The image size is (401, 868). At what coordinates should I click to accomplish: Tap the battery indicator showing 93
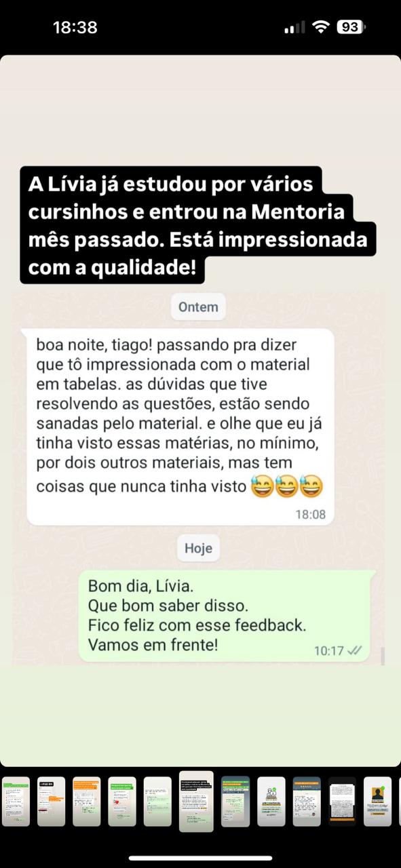351,27
